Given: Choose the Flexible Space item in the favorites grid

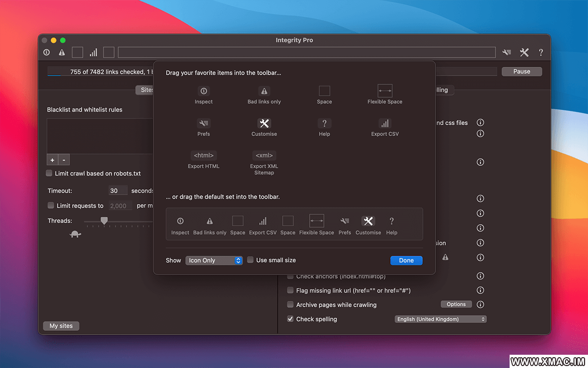Looking at the screenshot, I should [x=385, y=95].
